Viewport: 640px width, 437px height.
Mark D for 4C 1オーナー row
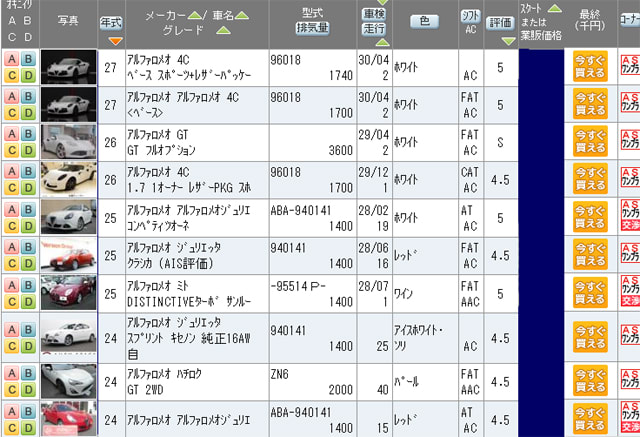28,188
